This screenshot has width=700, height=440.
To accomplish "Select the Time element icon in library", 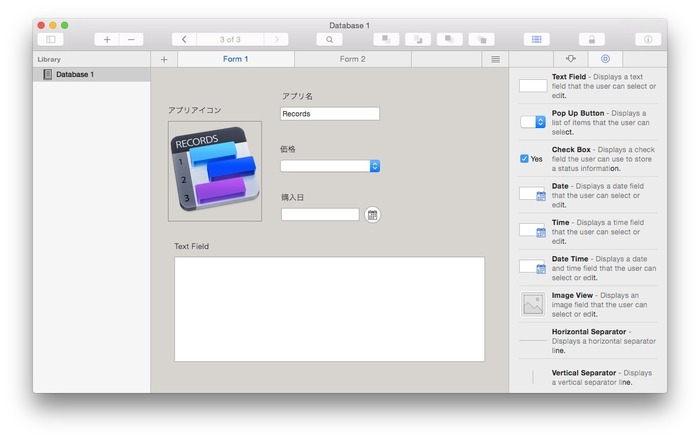I will click(533, 230).
